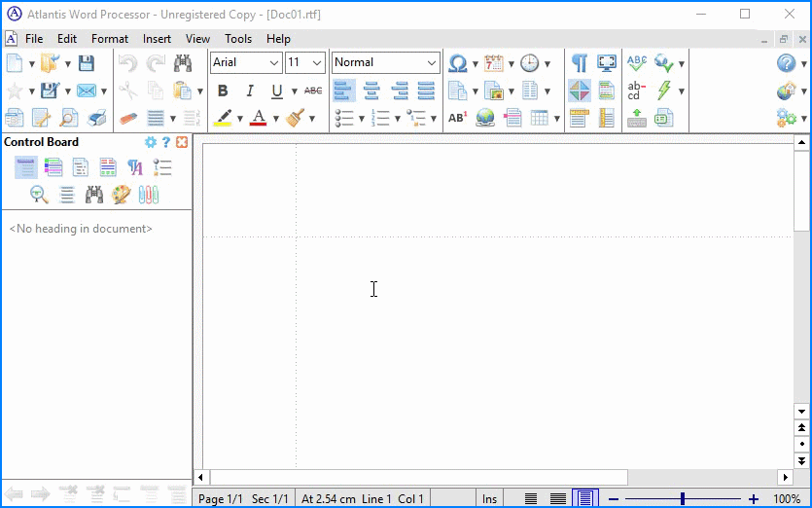Click the Insert Hyperlink globe icon
This screenshot has height=508, width=812.
pos(485,118)
